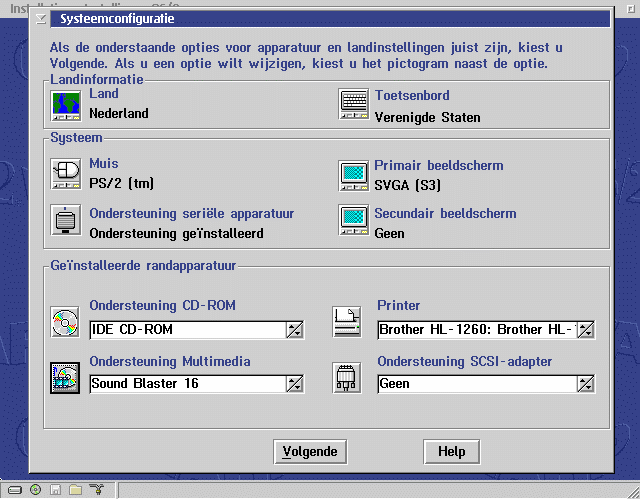Click the CD-ROM disc icon

65,322
